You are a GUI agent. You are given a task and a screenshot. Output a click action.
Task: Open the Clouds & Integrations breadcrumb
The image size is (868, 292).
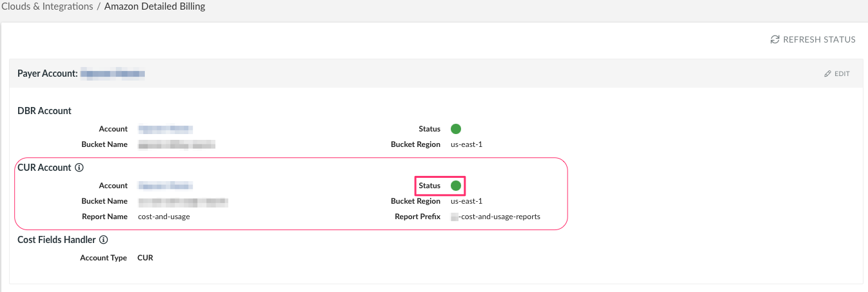tap(46, 6)
